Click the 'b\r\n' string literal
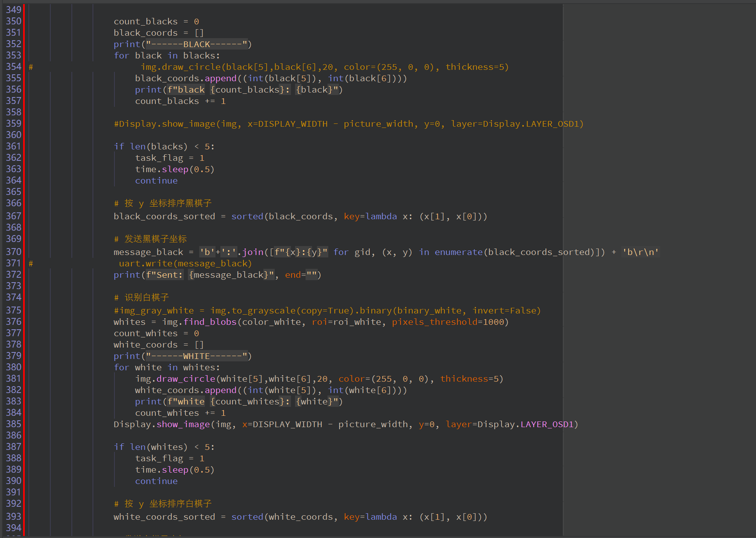The height and width of the screenshot is (538, 756). tap(641, 252)
